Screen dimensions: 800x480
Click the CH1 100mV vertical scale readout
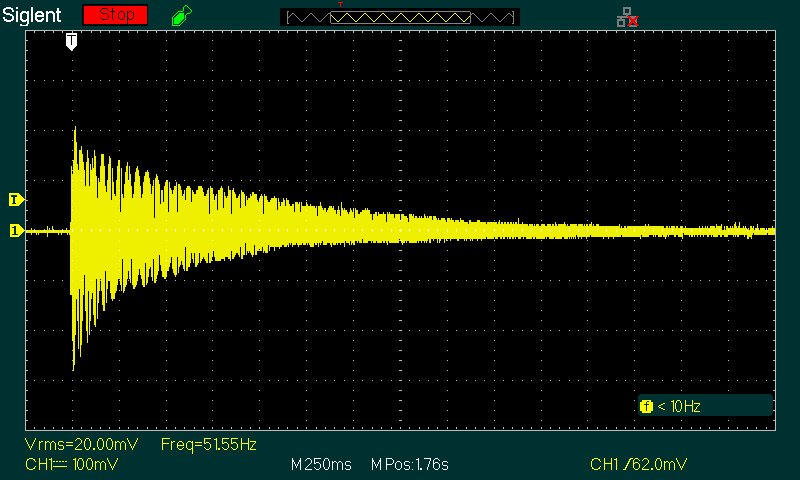[x=71, y=464]
